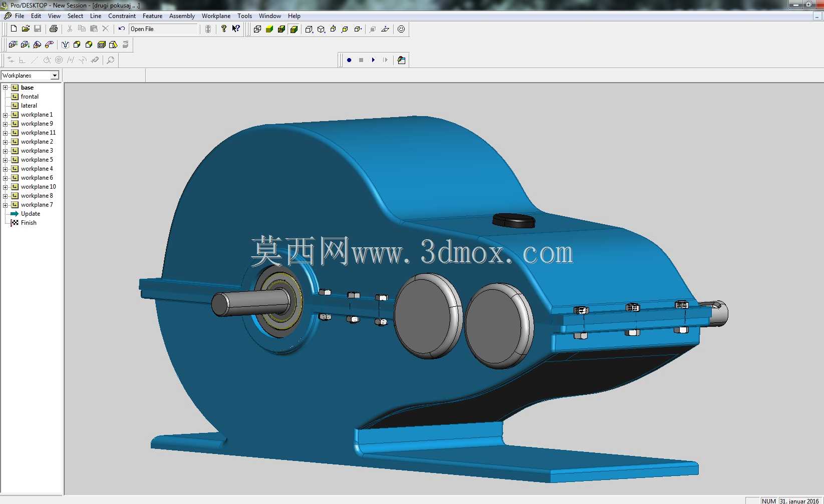The width and height of the screenshot is (824, 504).
Task: Open the Tools menu
Action: (x=244, y=16)
